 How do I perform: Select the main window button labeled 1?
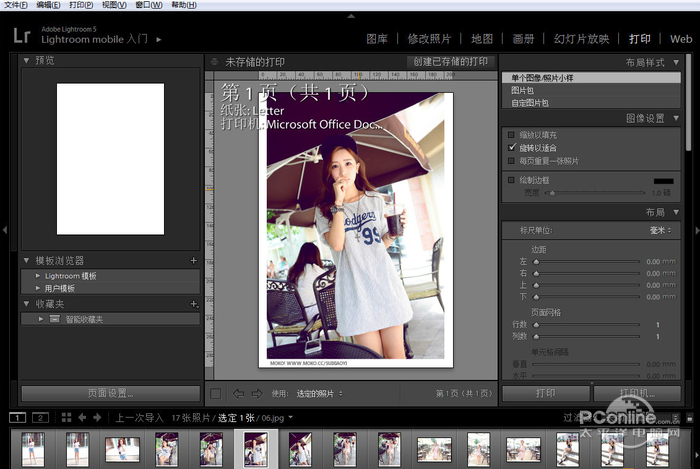point(18,417)
